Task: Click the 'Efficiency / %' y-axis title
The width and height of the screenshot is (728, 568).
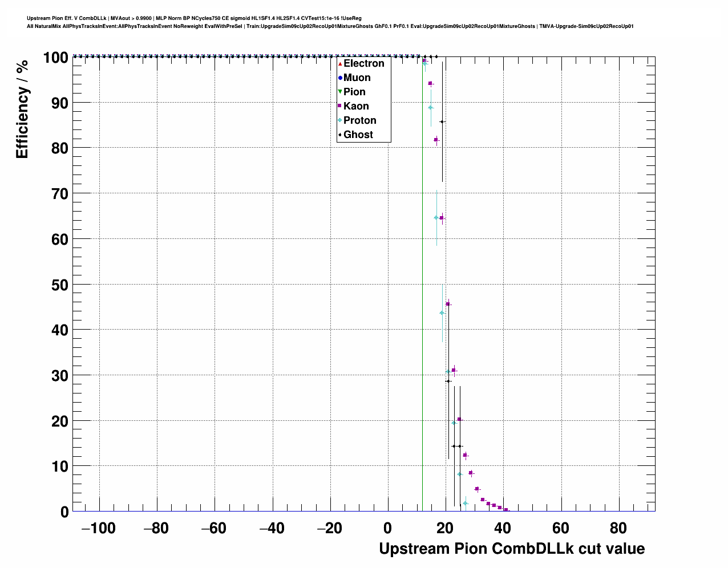Action: click(x=22, y=109)
